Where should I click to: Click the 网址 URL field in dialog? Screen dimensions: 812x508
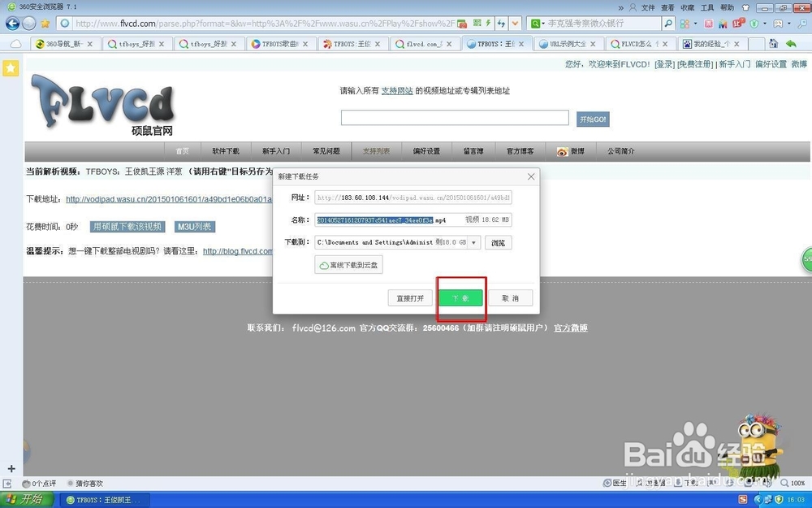[414, 198]
